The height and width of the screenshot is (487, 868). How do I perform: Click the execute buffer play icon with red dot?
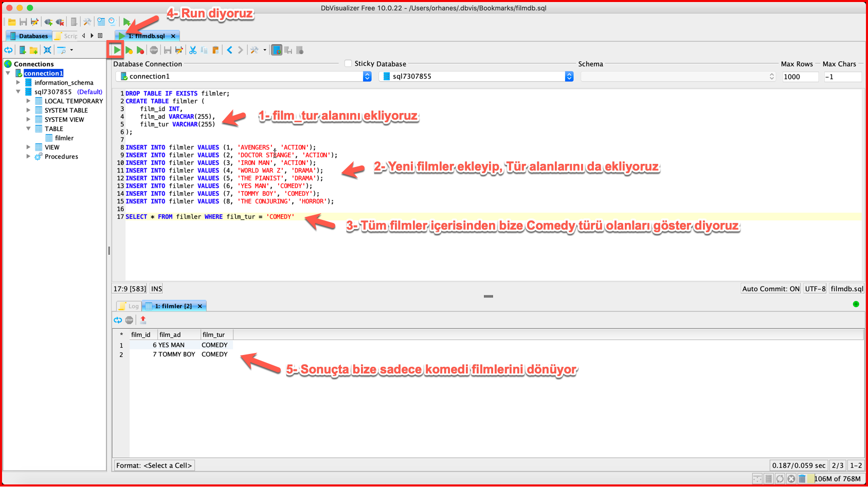pyautogui.click(x=140, y=50)
